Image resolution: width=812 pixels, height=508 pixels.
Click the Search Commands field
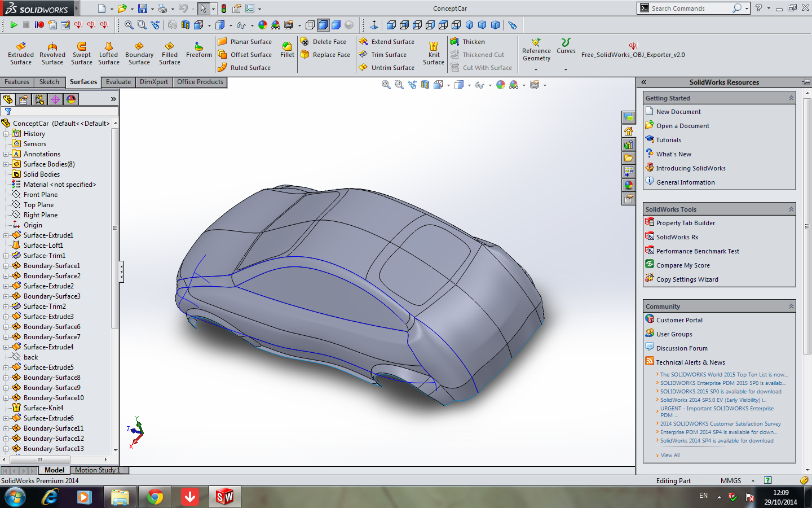pyautogui.click(x=691, y=8)
